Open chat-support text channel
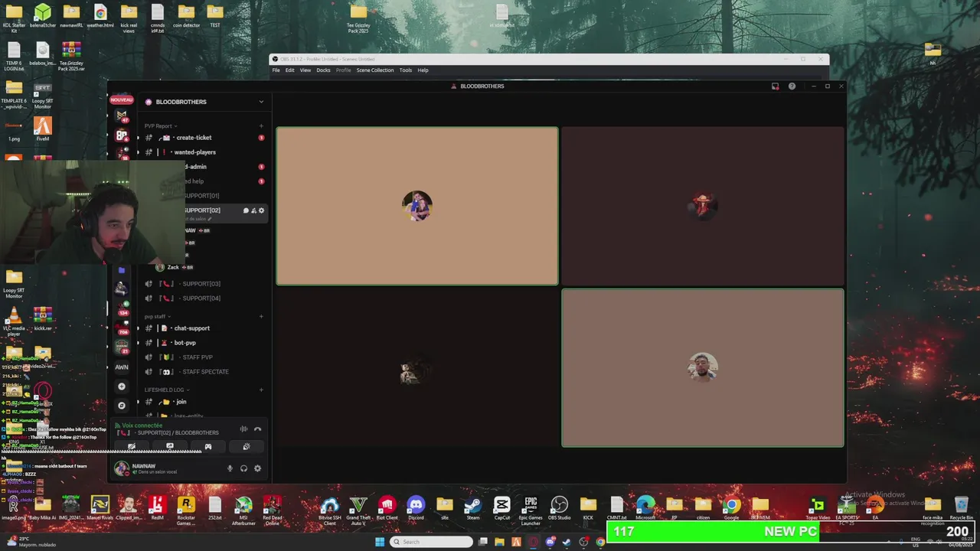Image resolution: width=980 pixels, height=551 pixels. [x=204, y=328]
